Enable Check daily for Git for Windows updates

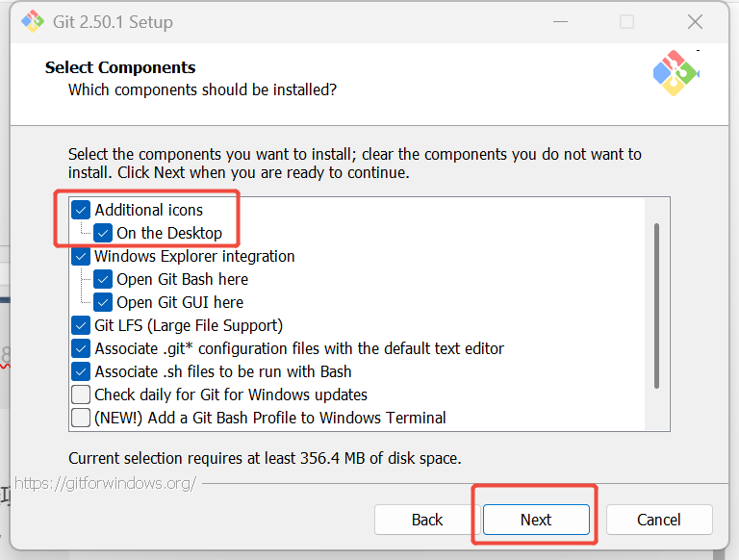(x=81, y=395)
